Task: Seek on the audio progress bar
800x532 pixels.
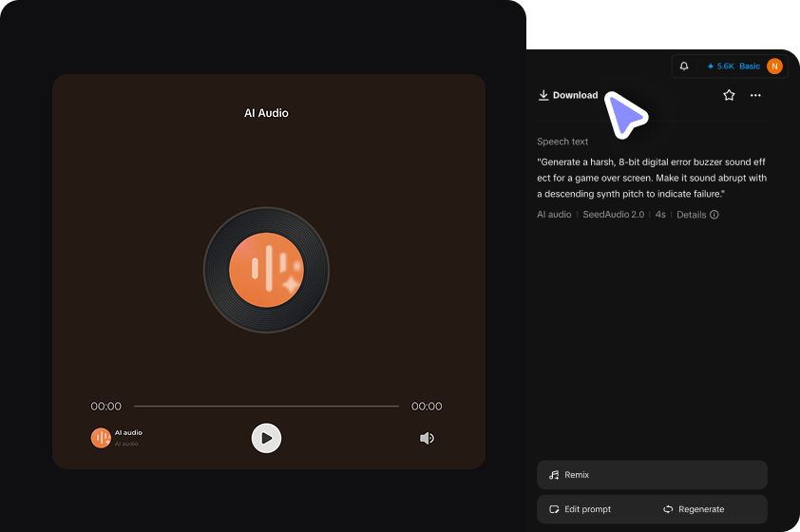Action: [x=266, y=407]
